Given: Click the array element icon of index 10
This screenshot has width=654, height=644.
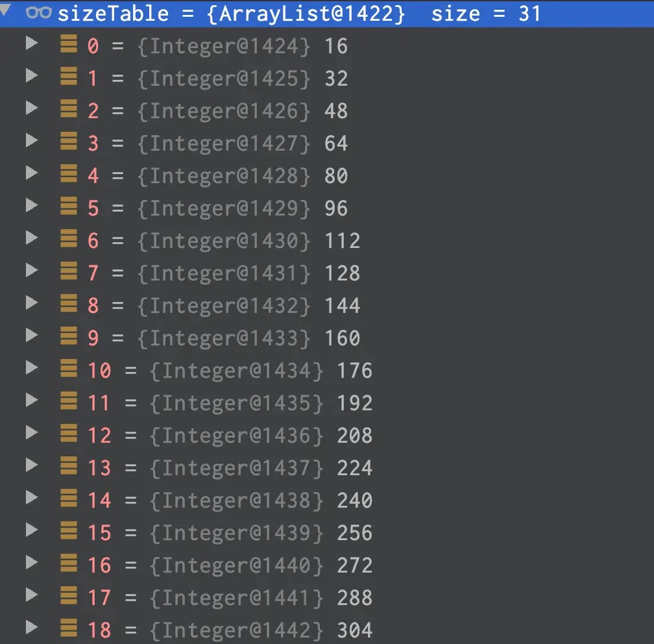Looking at the screenshot, I should coord(69,369).
